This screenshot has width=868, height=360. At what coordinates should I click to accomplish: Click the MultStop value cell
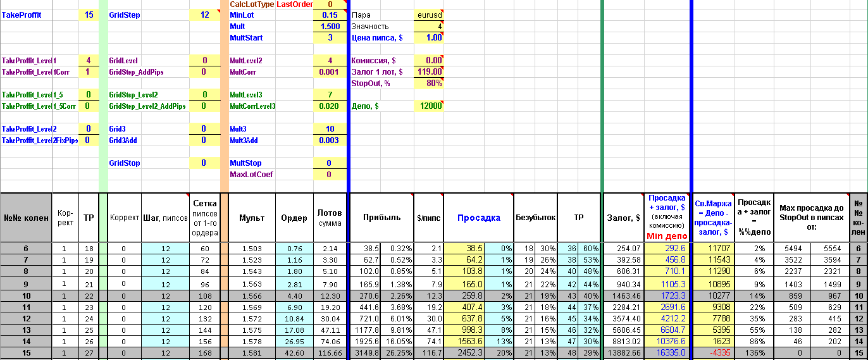click(330, 163)
